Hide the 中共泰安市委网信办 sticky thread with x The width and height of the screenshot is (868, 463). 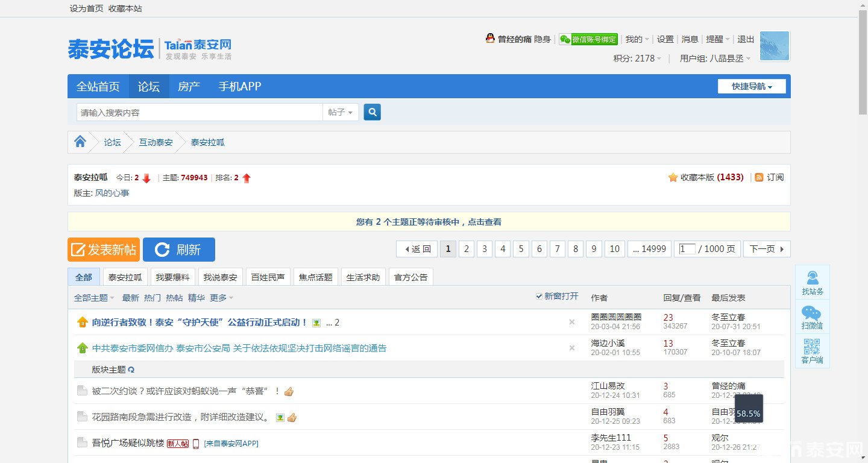[x=572, y=348]
